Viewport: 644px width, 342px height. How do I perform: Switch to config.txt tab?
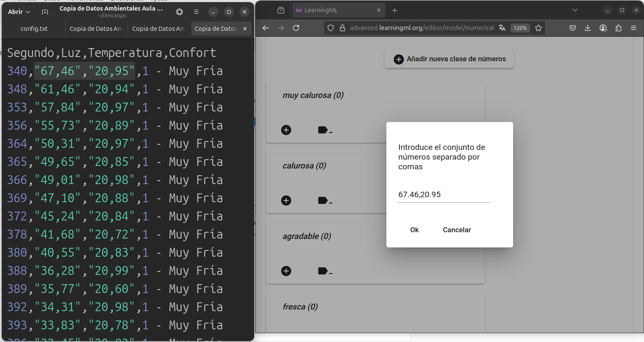coord(34,29)
